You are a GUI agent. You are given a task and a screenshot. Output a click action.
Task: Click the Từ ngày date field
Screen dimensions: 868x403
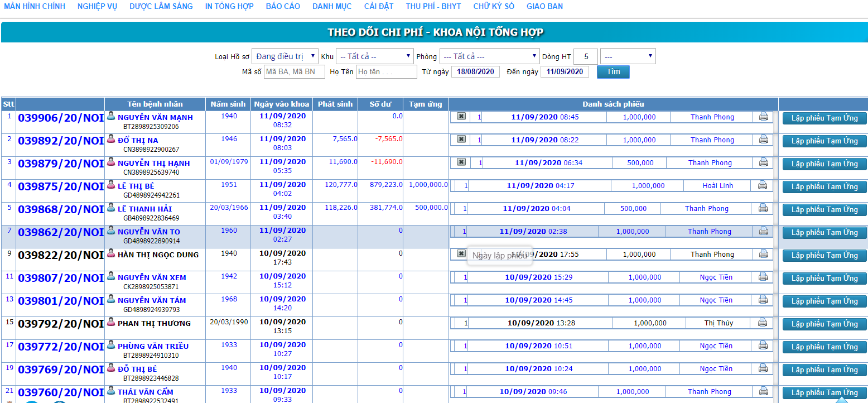click(x=475, y=72)
